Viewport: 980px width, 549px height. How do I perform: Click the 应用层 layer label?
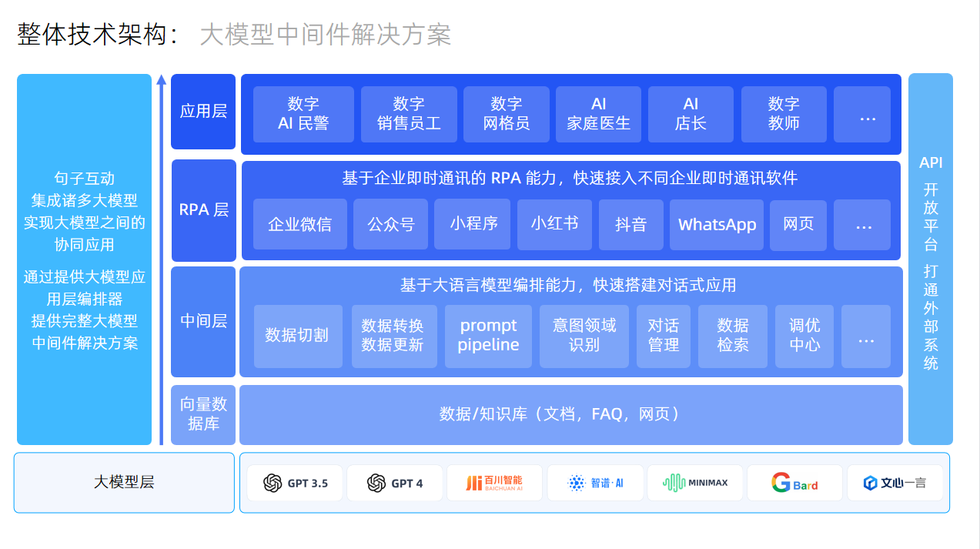click(x=203, y=112)
